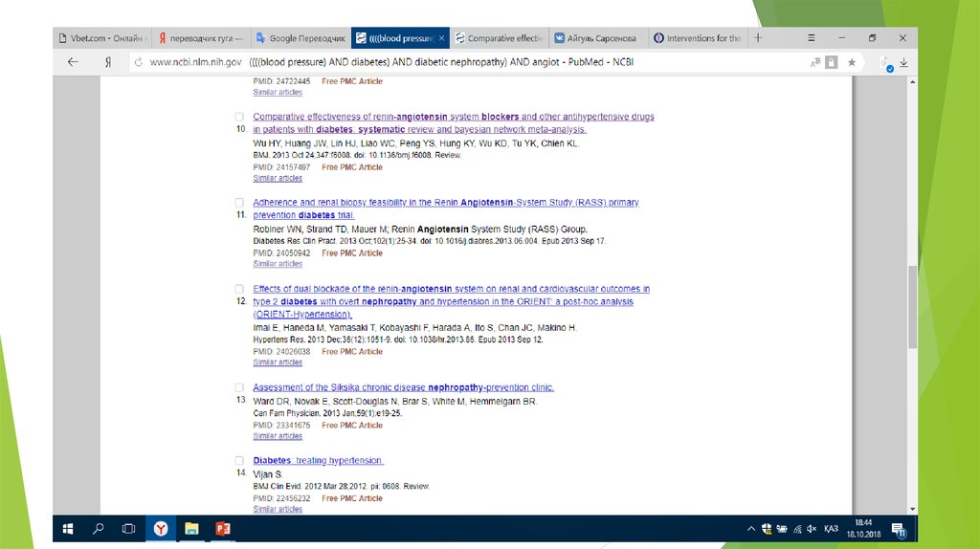This screenshot has width=980, height=549.
Task: Click the Yandex home icon
Action: 108,62
